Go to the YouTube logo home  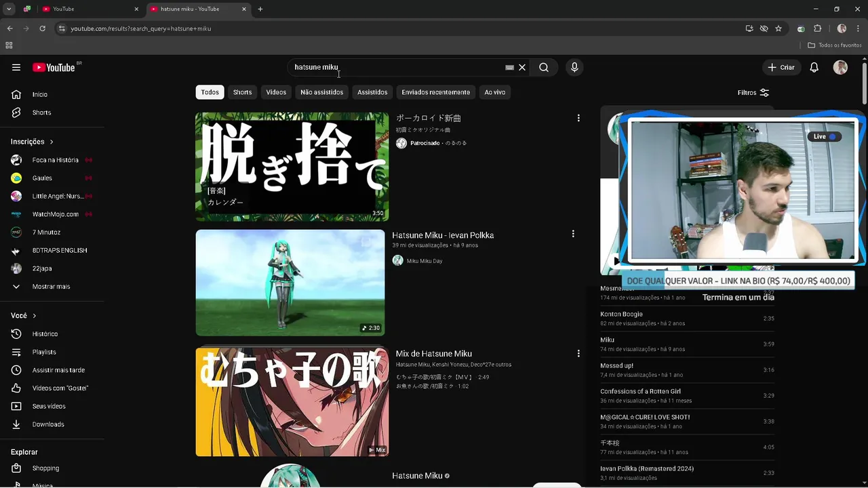[x=54, y=67]
